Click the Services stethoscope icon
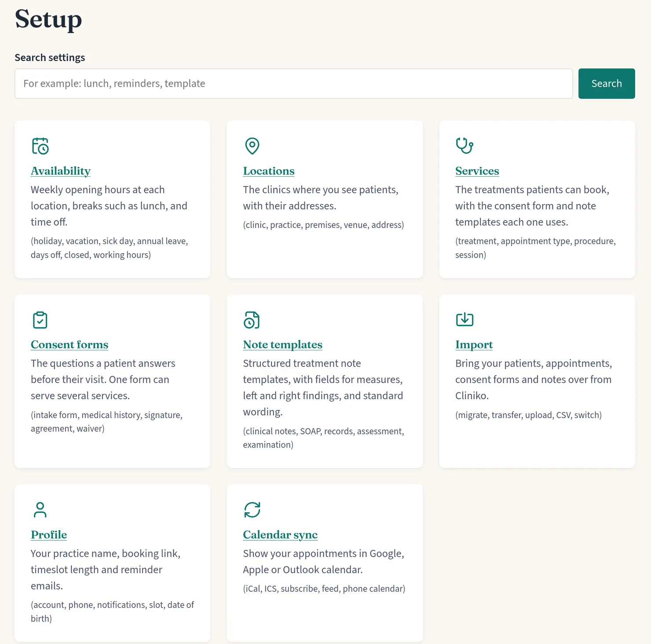 click(464, 146)
